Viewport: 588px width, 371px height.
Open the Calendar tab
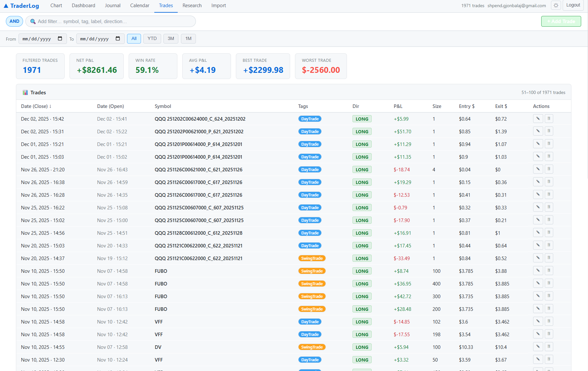(140, 6)
